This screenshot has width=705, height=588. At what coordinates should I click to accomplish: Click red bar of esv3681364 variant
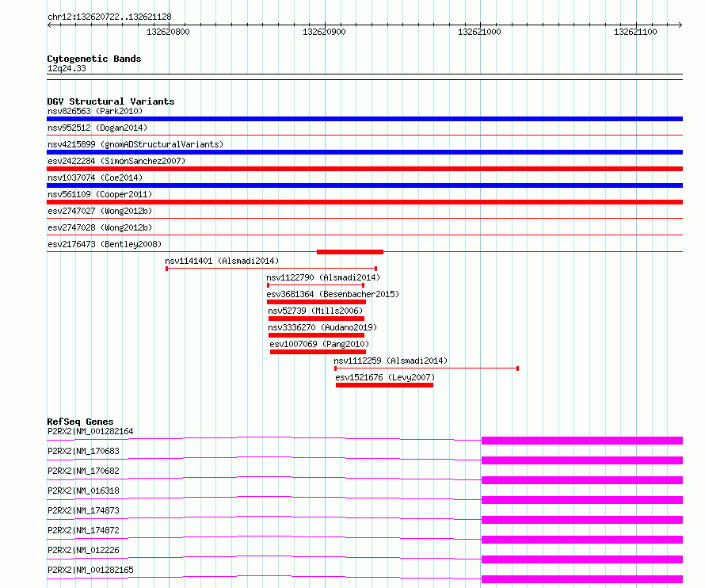coord(317,302)
